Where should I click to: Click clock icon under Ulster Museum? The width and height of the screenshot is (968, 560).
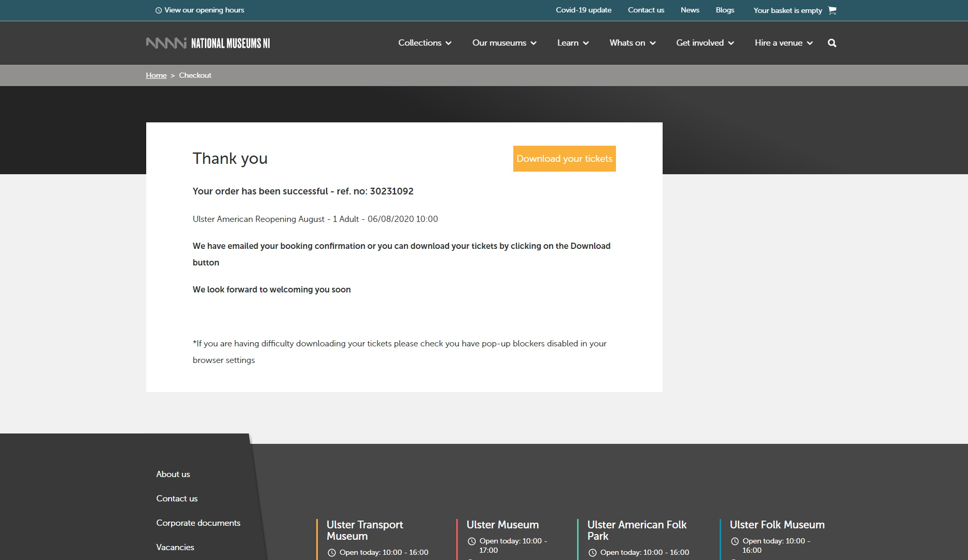click(x=472, y=541)
